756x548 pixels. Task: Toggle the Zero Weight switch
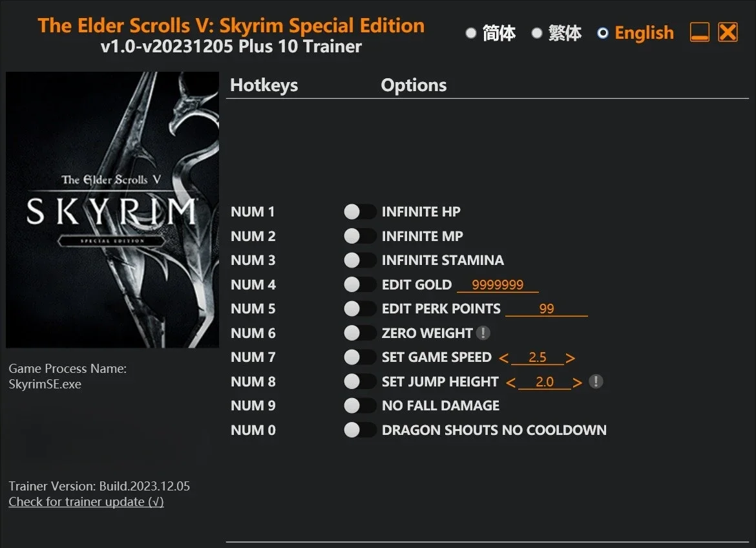coord(360,333)
